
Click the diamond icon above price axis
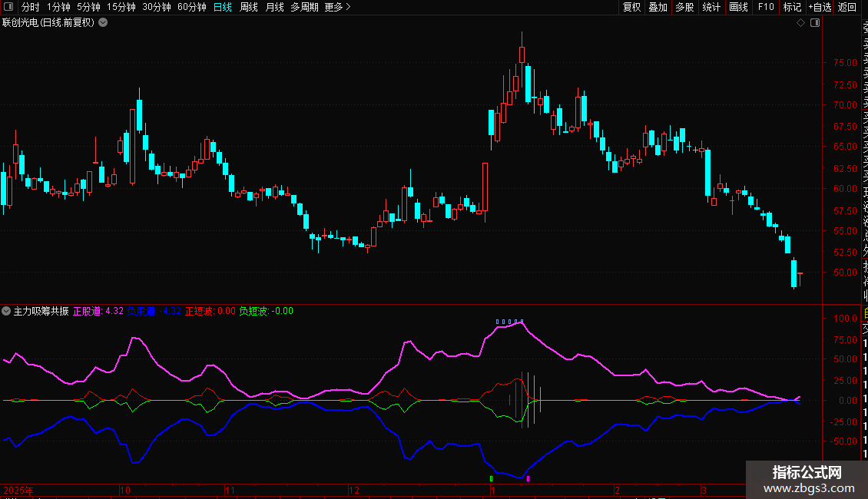pyautogui.click(x=800, y=23)
